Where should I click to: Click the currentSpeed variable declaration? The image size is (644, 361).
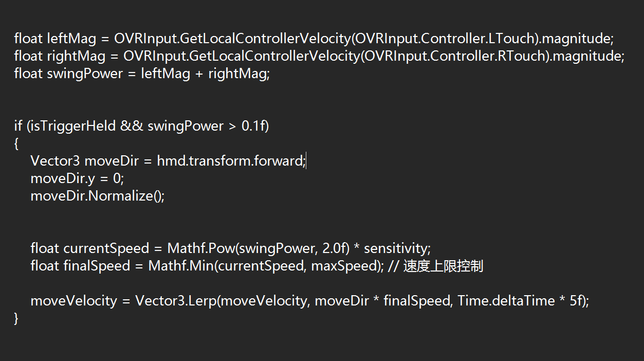click(x=105, y=248)
